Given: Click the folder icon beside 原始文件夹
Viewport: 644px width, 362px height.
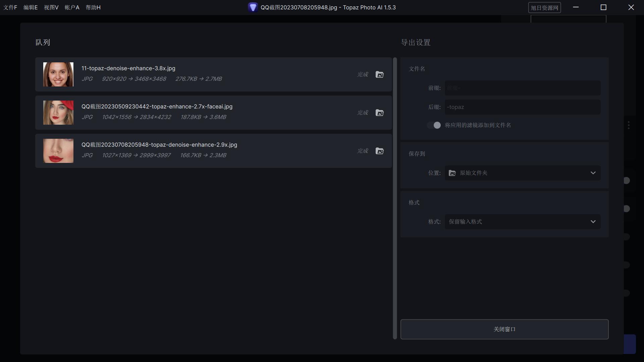Looking at the screenshot, I should (452, 173).
